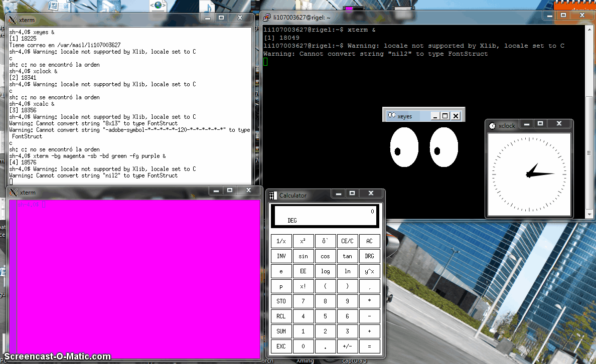This screenshot has width=596, height=364.
Task: Click digit 5 on the calculator
Action: point(325,316)
